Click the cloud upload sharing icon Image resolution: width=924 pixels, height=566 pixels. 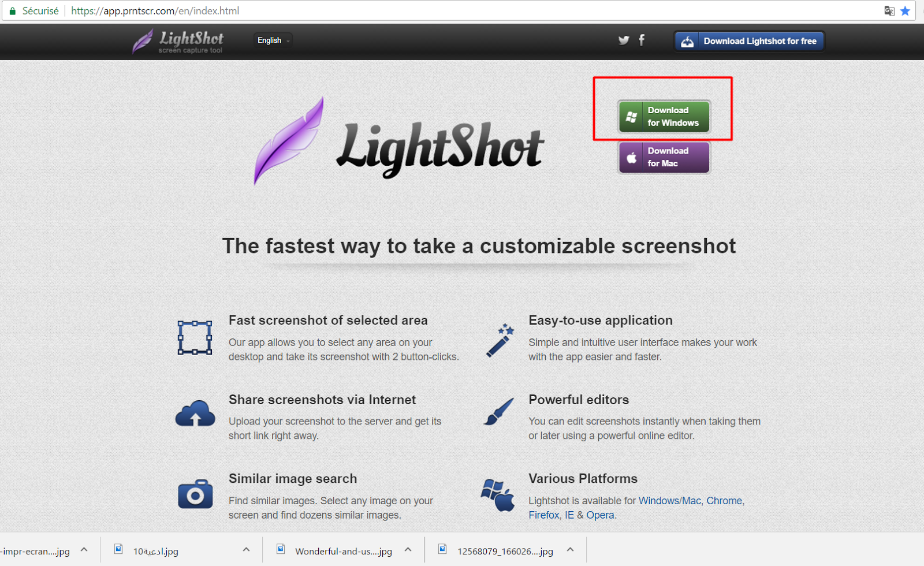coord(195,414)
